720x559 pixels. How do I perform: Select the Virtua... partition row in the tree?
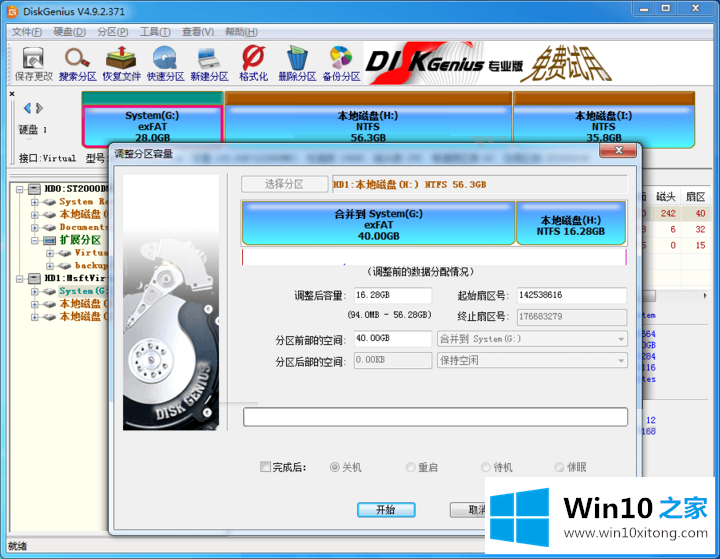91,253
